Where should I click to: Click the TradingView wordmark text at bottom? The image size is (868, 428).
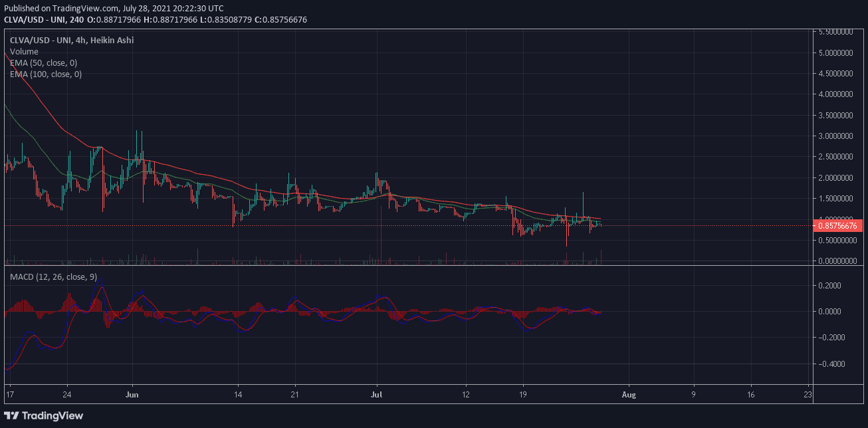click(x=53, y=415)
